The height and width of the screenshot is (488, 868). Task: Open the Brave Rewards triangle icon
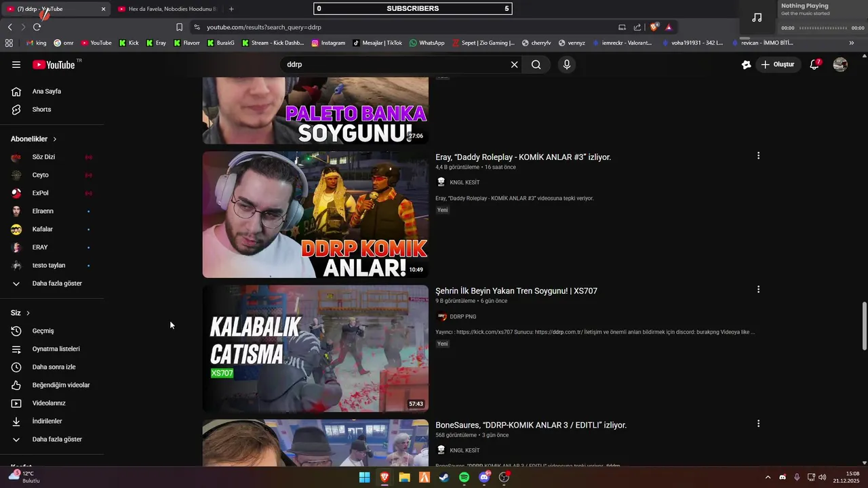[669, 27]
